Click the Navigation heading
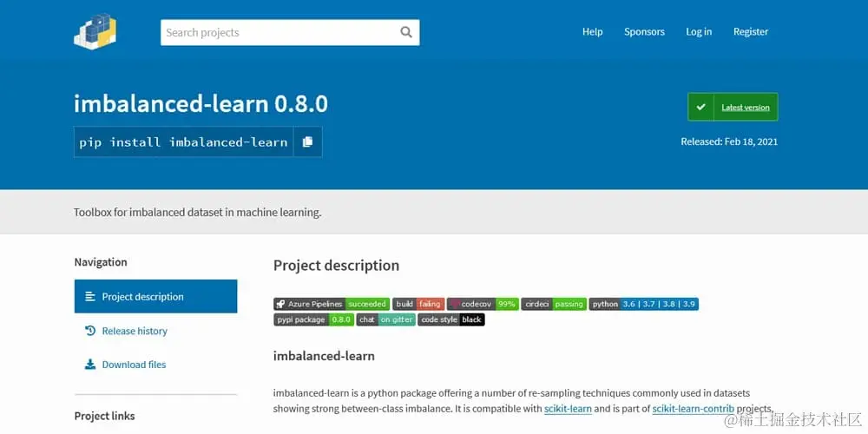The width and height of the screenshot is (868, 434). point(101,262)
